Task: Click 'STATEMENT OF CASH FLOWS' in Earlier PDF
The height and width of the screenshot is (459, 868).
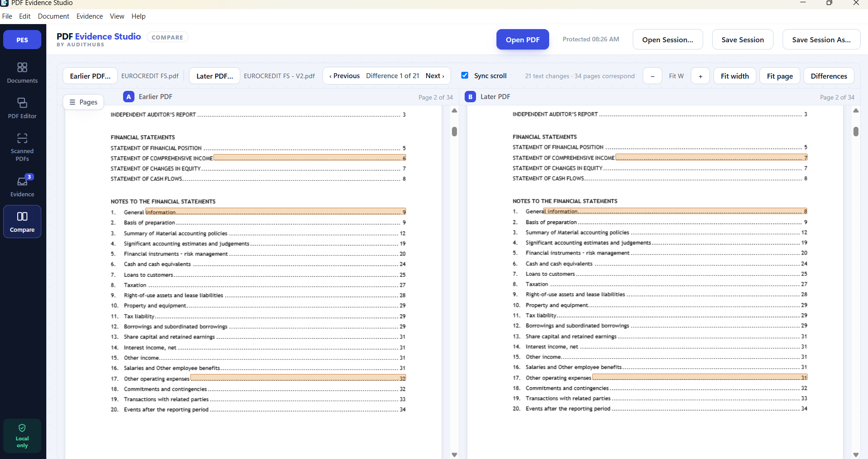Action: [x=147, y=179]
